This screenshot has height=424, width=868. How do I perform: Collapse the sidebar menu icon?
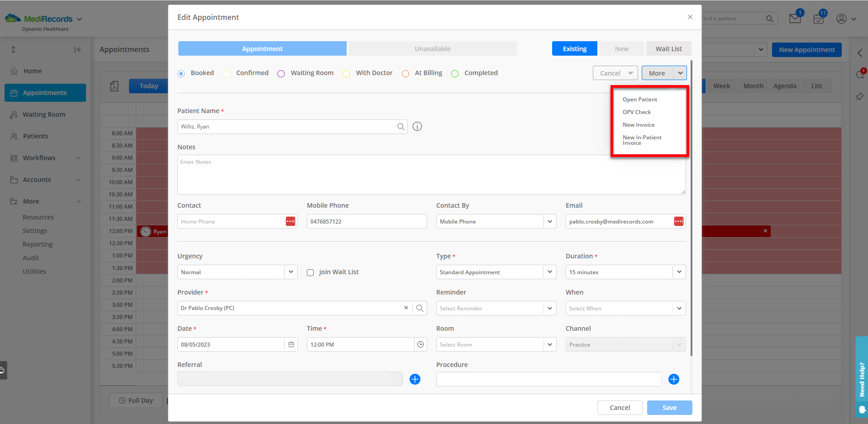(77, 49)
